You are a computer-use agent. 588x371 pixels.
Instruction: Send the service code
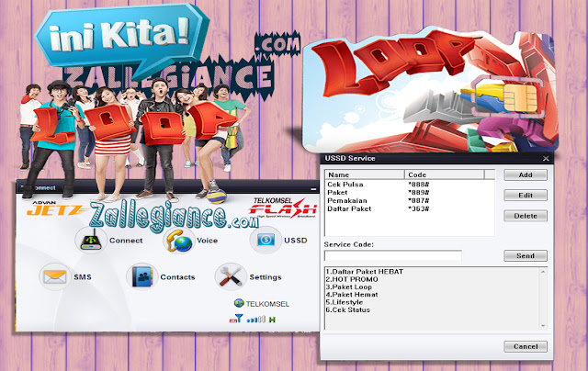click(526, 256)
